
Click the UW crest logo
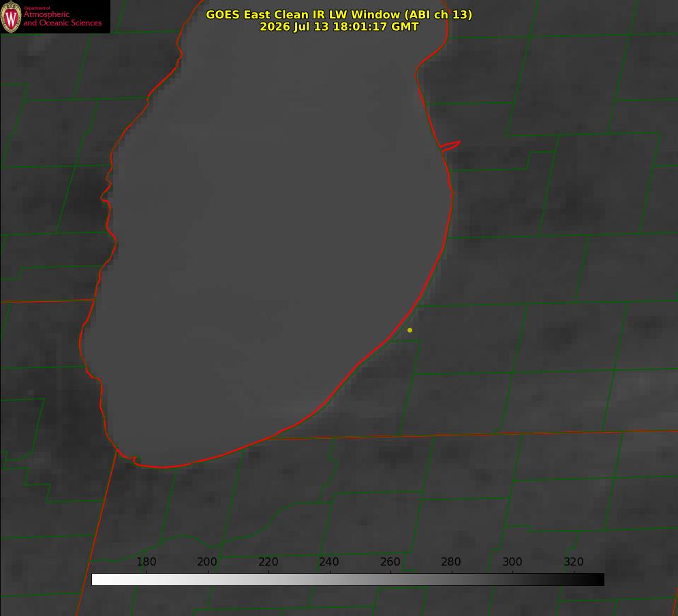coord(11,16)
